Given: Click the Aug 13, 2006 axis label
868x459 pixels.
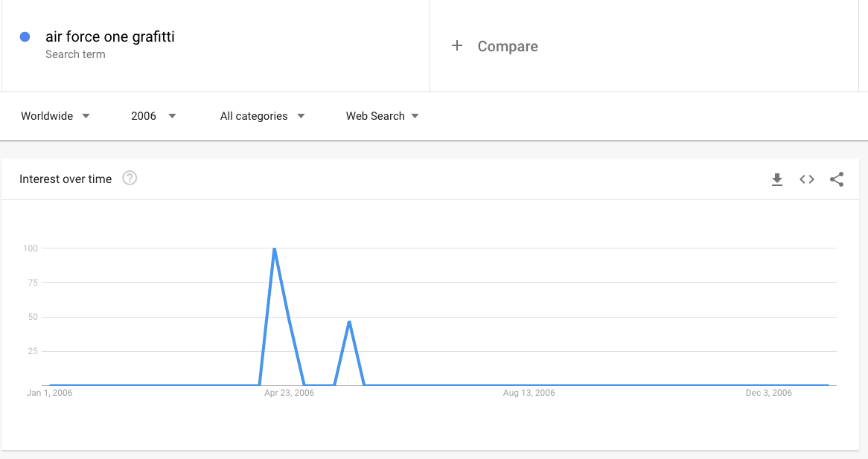Looking at the screenshot, I should (529, 393).
